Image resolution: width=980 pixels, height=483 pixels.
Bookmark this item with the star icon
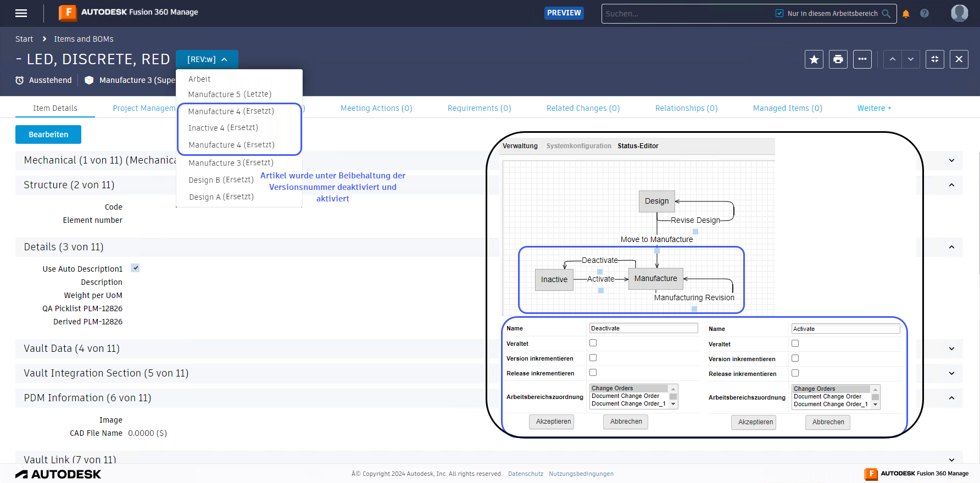click(814, 59)
